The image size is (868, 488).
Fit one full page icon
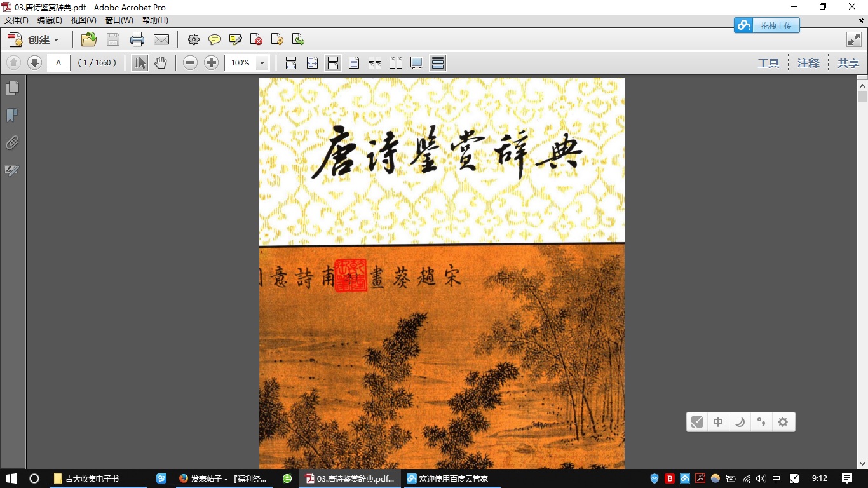pos(312,63)
